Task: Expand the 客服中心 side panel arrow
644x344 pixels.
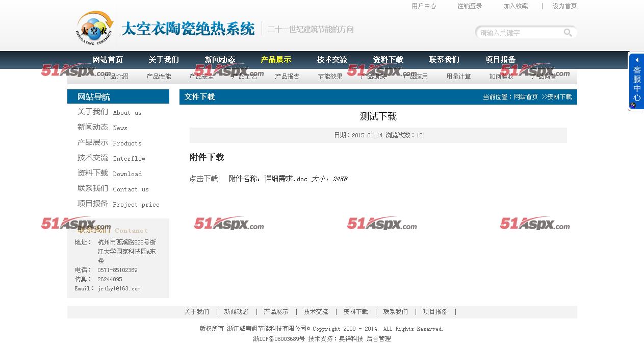Action: [x=637, y=60]
